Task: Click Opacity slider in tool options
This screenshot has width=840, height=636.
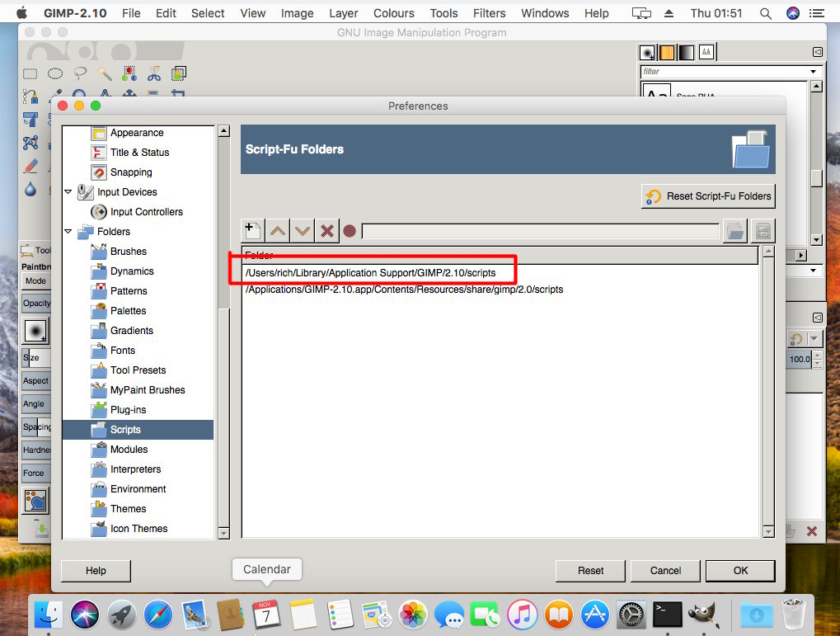Action: 36,303
